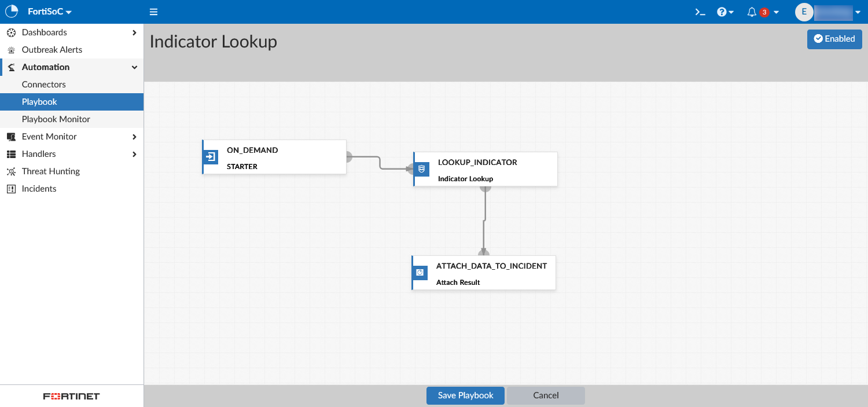Collapse the Automation menu section
868x407 pixels.
pyautogui.click(x=134, y=67)
